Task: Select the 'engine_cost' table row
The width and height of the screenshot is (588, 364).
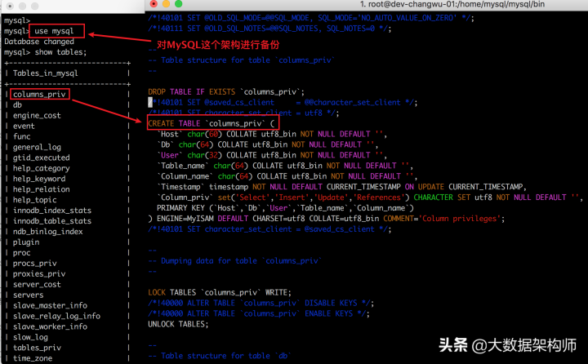Action: coord(37,115)
